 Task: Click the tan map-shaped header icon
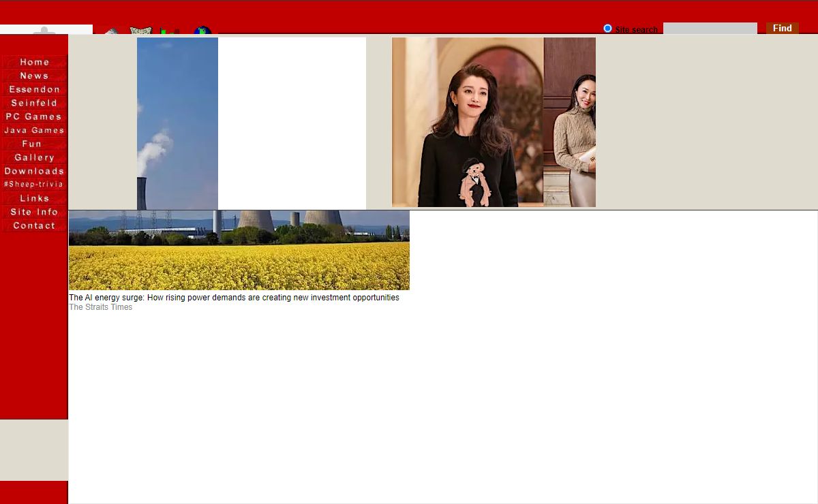tap(140, 31)
